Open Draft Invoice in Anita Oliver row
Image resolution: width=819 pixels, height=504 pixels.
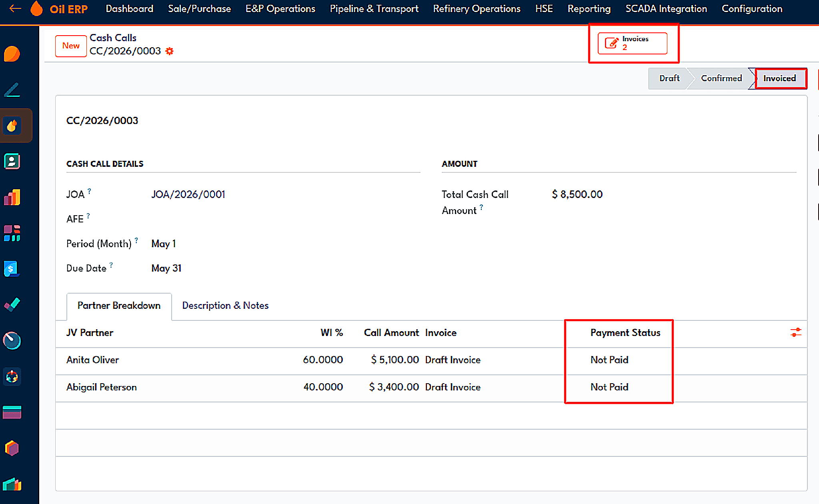(453, 360)
